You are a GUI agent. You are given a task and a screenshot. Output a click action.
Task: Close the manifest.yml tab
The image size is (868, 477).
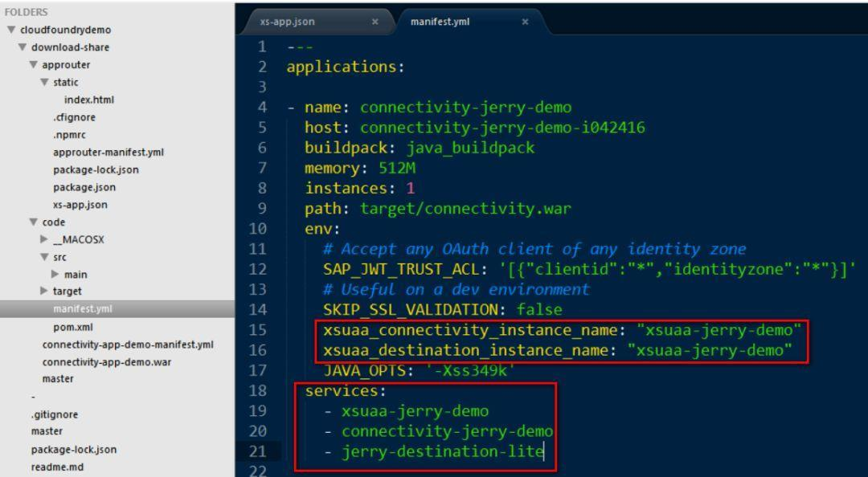pyautogui.click(x=525, y=22)
